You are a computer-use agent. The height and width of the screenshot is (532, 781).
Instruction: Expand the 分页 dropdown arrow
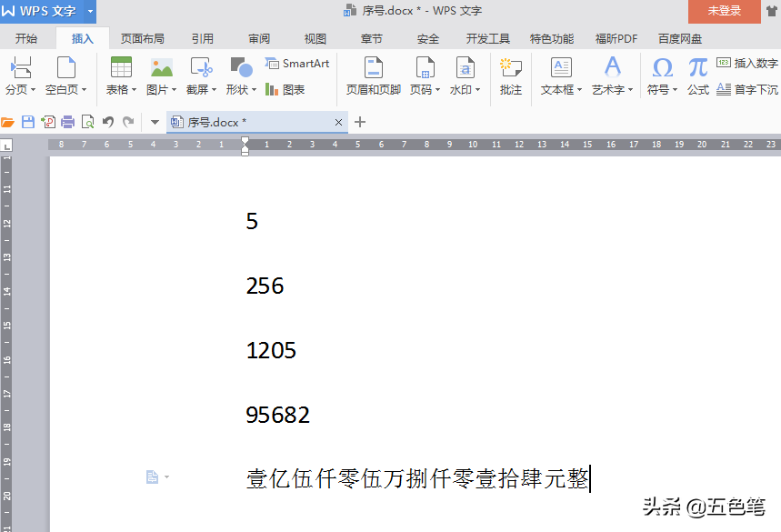34,90
